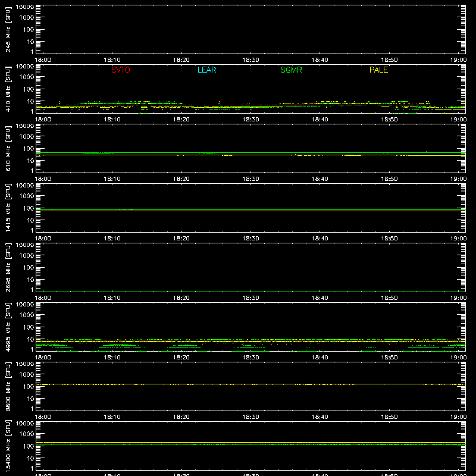Click 18:30 label beneath the 1415 MHz panel

tap(250, 239)
